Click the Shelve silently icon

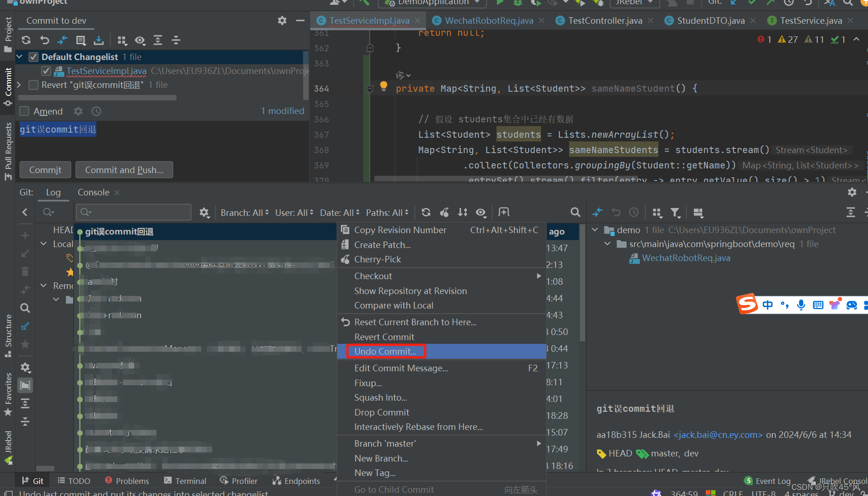point(99,40)
